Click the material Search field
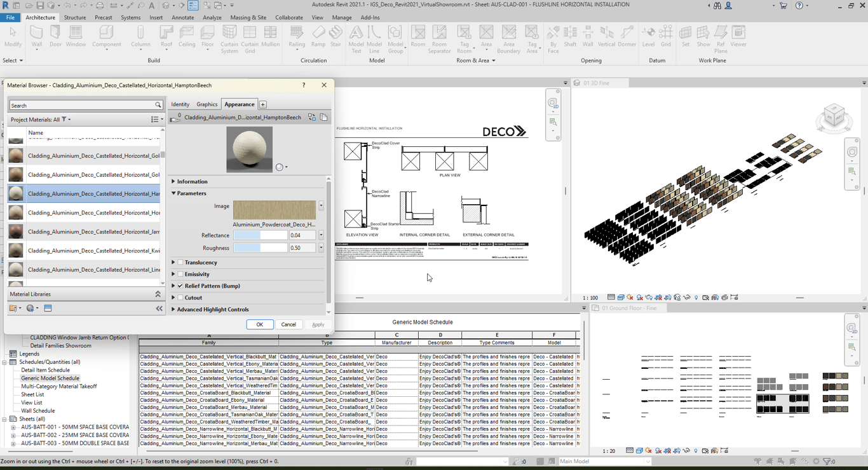This screenshot has height=470, width=868. 81,106
